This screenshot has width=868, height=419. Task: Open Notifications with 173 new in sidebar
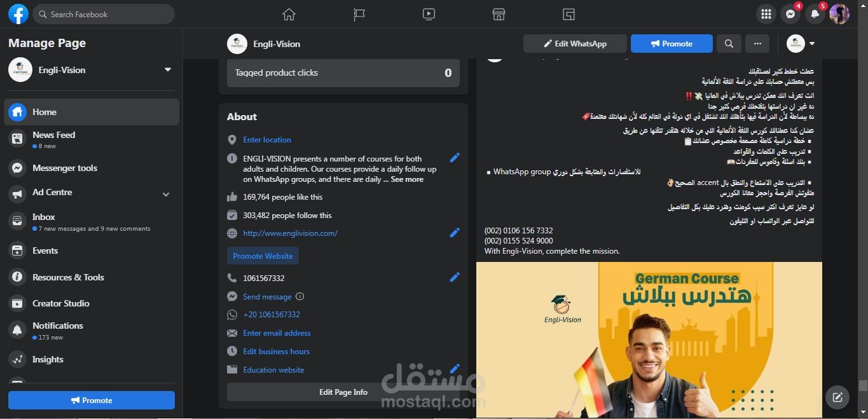tap(92, 330)
